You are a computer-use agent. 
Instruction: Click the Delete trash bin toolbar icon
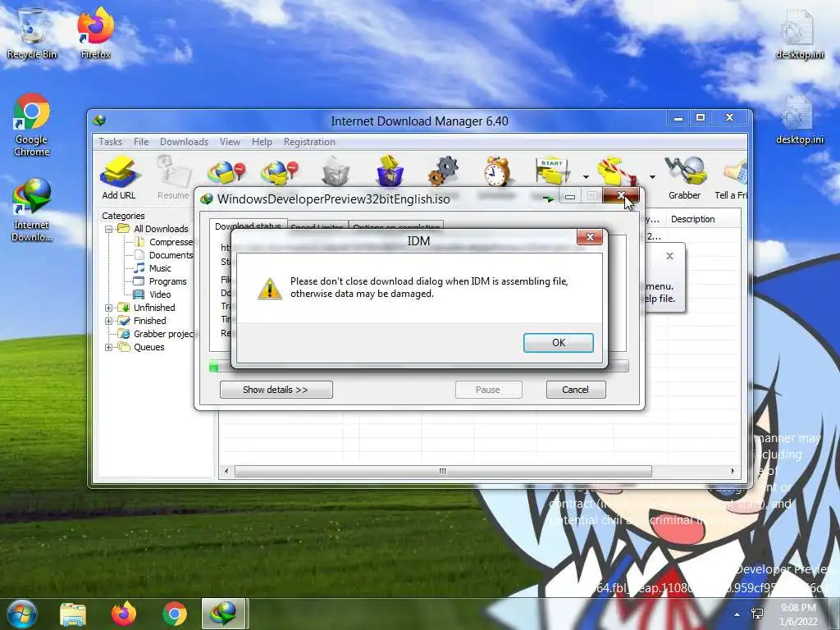(x=336, y=171)
